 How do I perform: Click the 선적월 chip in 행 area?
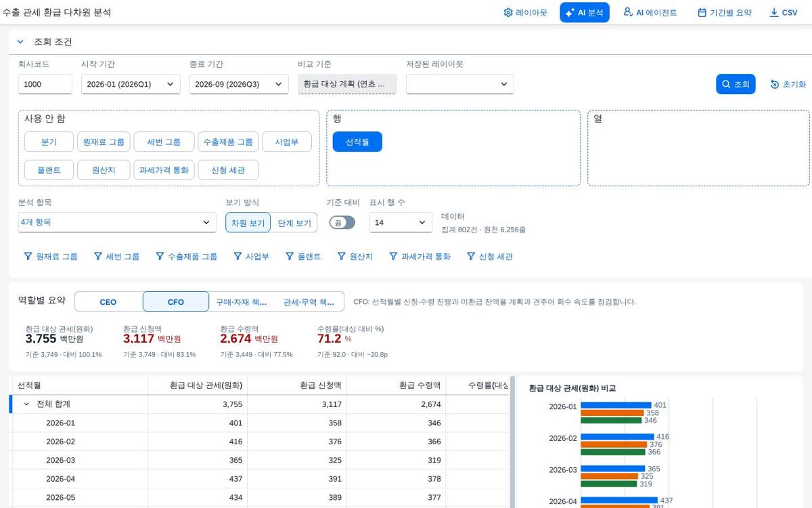click(357, 142)
